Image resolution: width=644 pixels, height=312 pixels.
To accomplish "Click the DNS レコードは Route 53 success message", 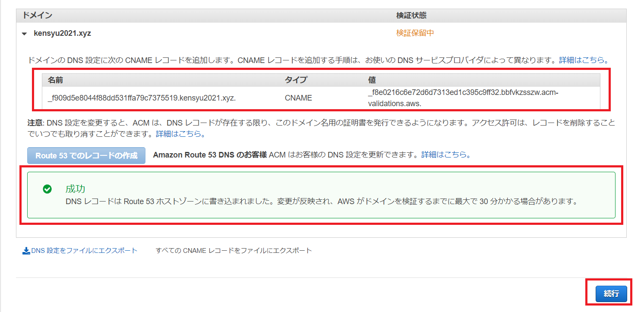I will (321, 202).
